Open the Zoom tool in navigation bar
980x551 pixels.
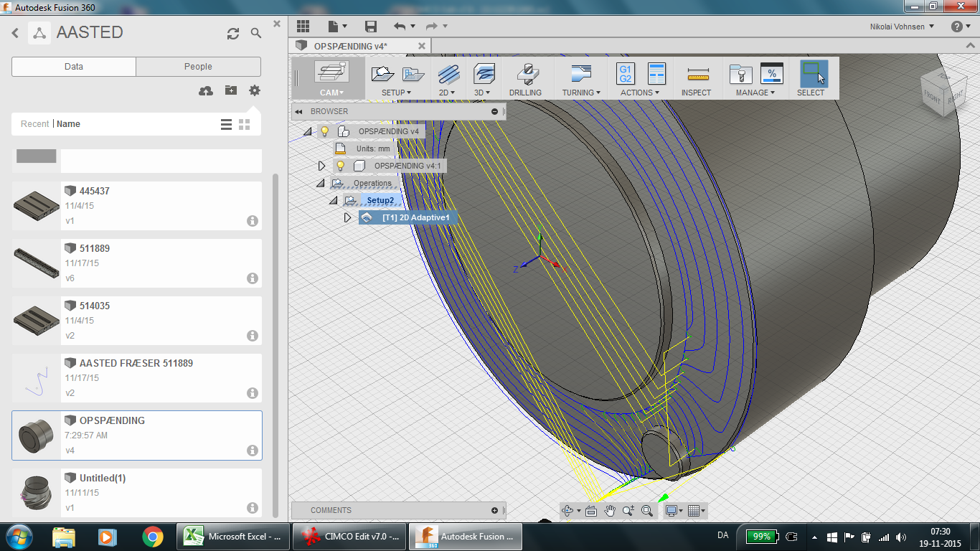(x=628, y=510)
